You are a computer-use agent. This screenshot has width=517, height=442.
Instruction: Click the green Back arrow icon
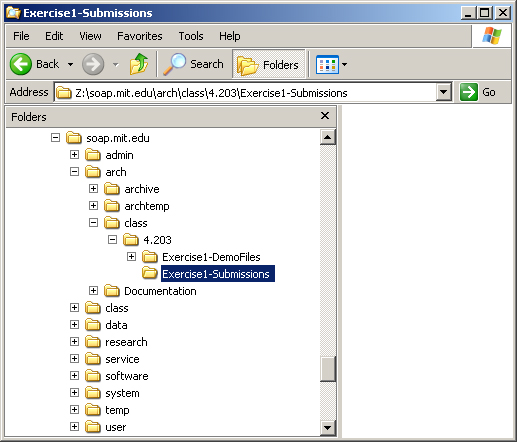point(21,64)
